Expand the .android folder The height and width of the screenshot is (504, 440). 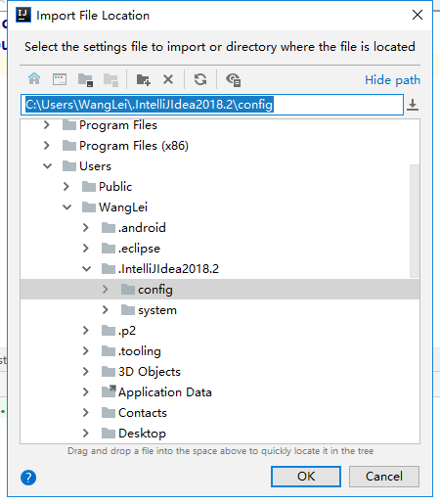[x=86, y=228]
